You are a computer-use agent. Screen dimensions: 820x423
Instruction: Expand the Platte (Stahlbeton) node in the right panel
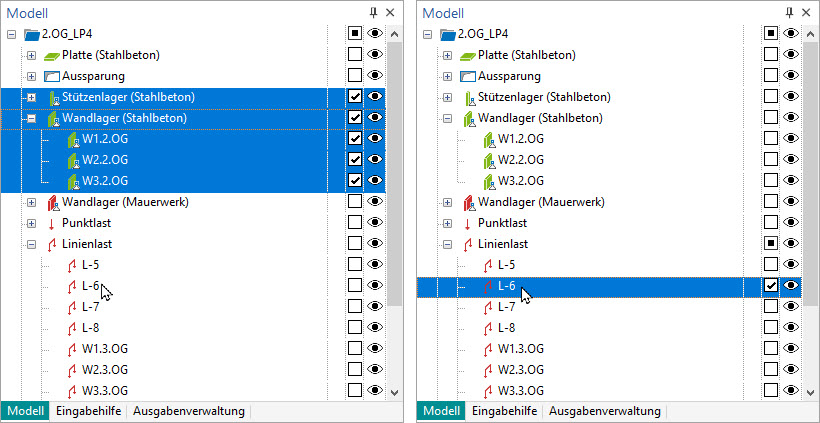pos(447,55)
